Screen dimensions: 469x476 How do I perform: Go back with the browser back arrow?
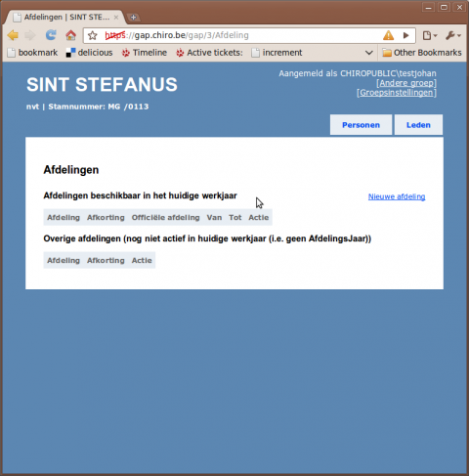13,35
